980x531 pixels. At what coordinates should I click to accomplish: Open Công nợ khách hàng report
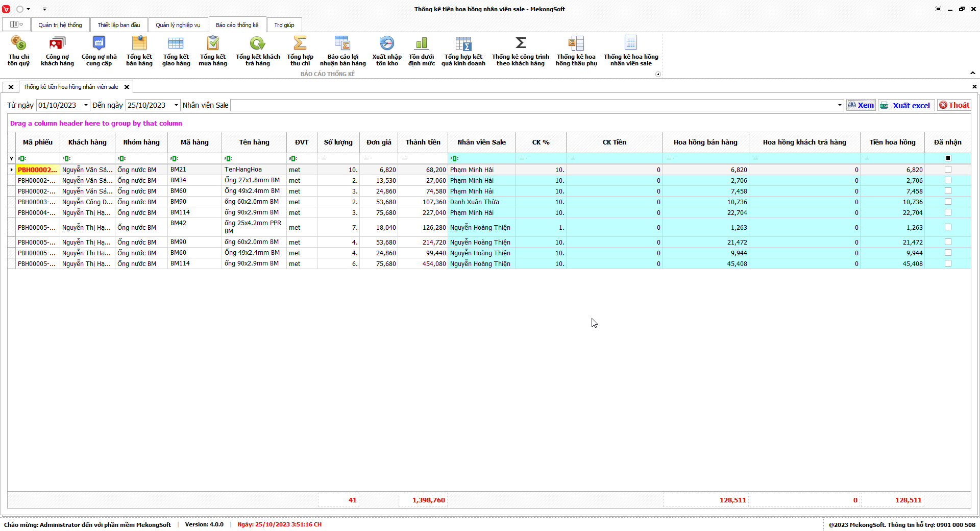pyautogui.click(x=57, y=51)
